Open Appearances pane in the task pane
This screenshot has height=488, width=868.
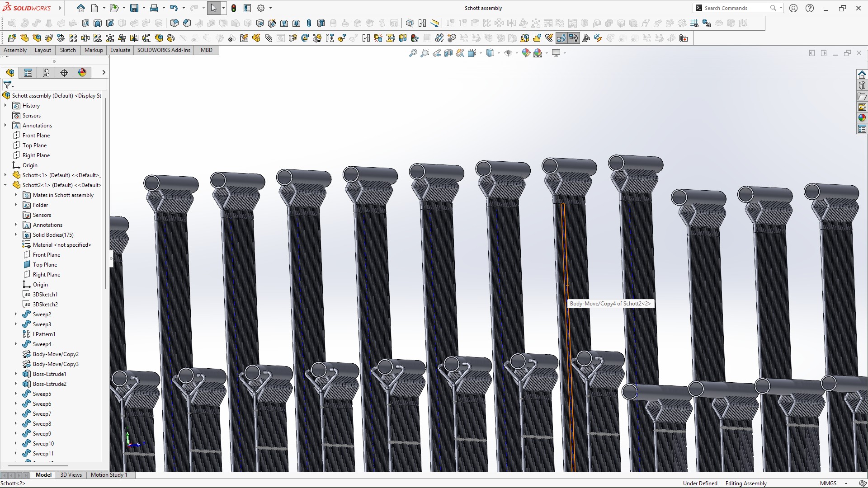(862, 118)
